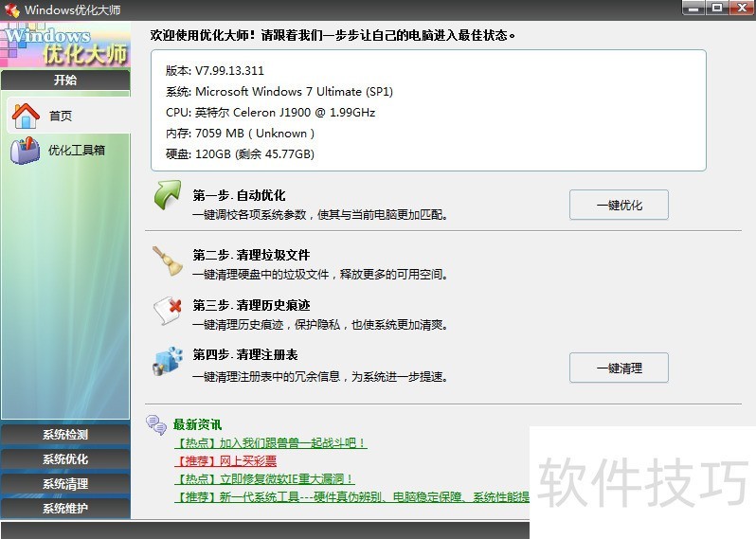Click the Microsoft Windows 7 Ultimate line
The width and height of the screenshot is (756, 539).
coord(279,92)
